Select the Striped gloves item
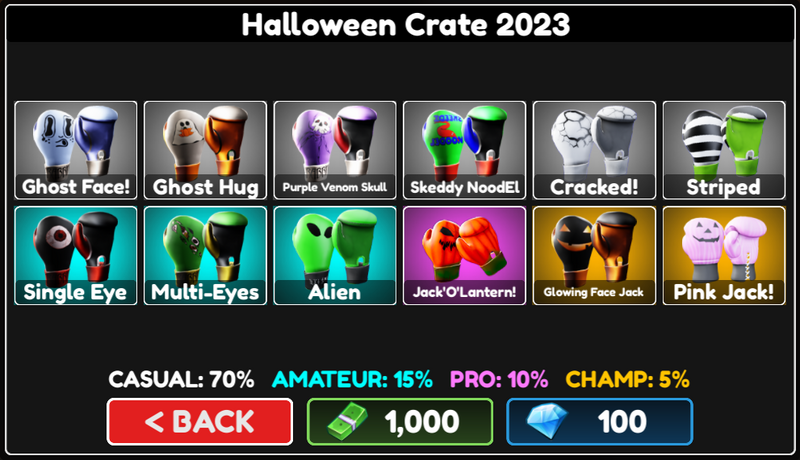800x460 pixels. tap(723, 150)
